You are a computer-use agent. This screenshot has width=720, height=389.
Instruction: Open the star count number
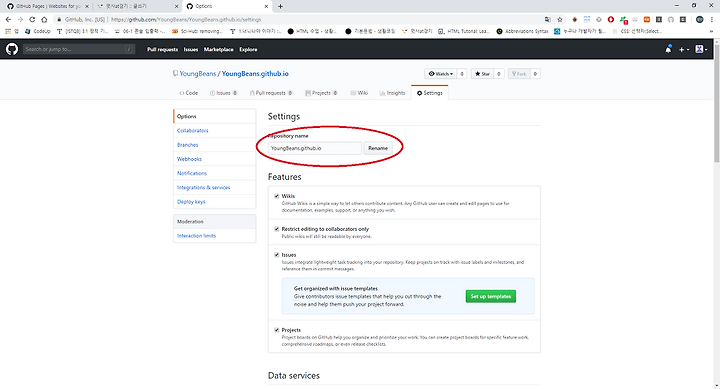click(x=499, y=73)
